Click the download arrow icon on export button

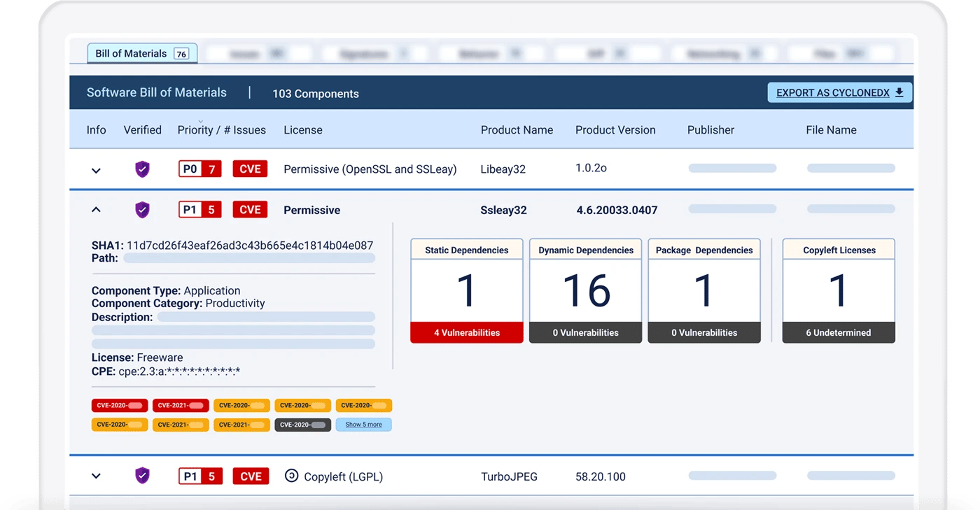coord(899,92)
